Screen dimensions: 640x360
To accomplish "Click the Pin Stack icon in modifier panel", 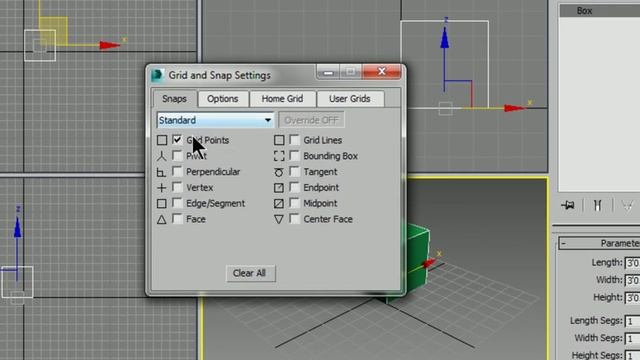I will [x=568, y=205].
